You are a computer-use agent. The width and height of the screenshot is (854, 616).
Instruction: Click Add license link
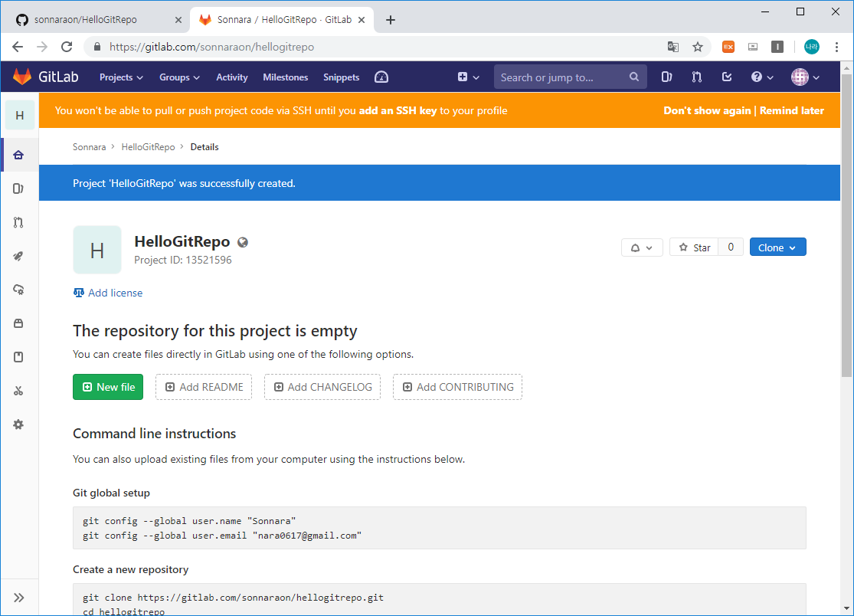click(x=108, y=293)
